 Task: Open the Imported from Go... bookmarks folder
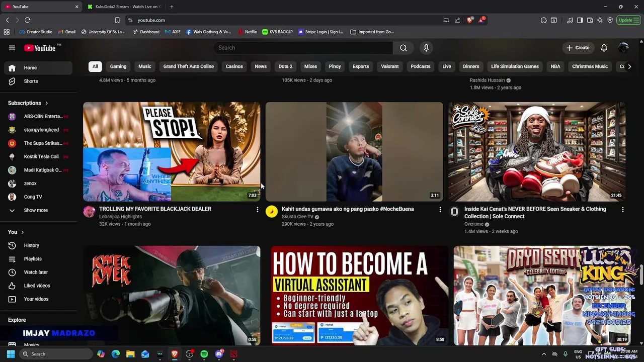click(372, 32)
